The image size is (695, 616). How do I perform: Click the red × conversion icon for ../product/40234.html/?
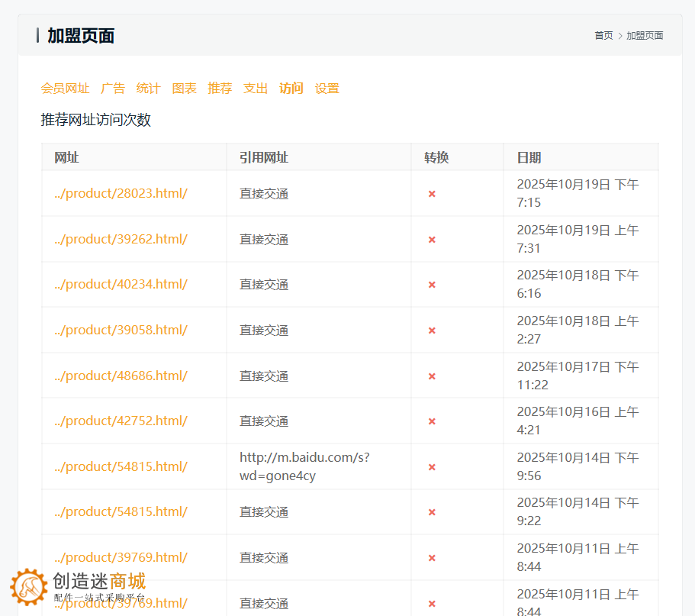(432, 284)
